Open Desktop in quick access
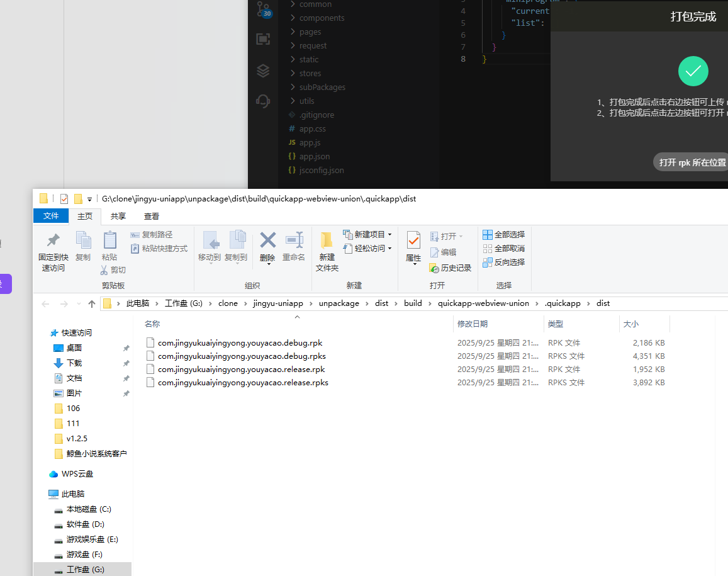The image size is (728, 576). pos(74,348)
